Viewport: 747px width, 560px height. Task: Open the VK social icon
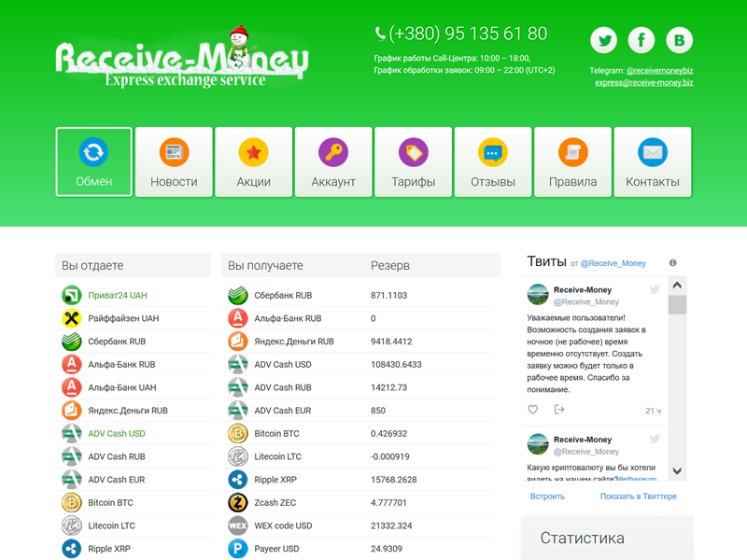point(680,40)
